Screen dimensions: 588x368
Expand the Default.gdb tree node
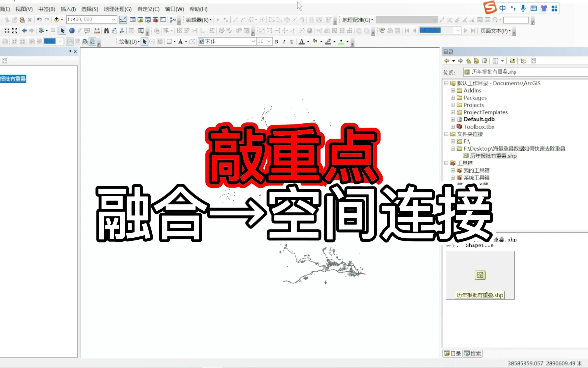pos(452,119)
